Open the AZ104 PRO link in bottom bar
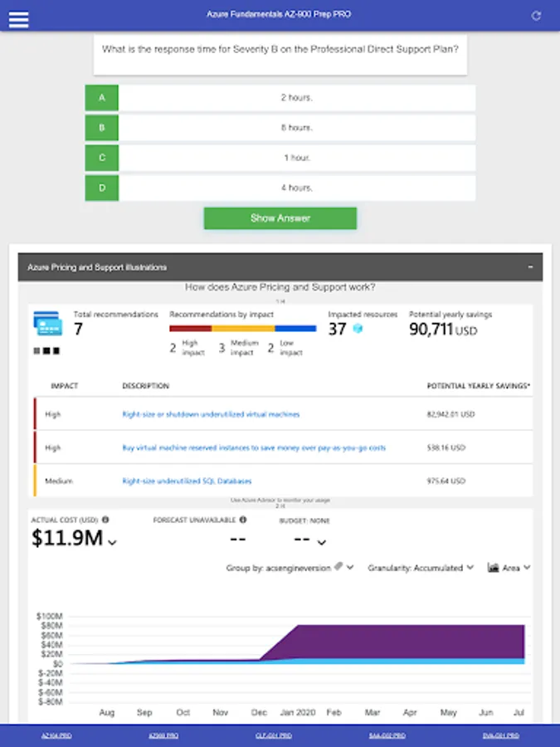The height and width of the screenshot is (747, 560). click(56, 735)
